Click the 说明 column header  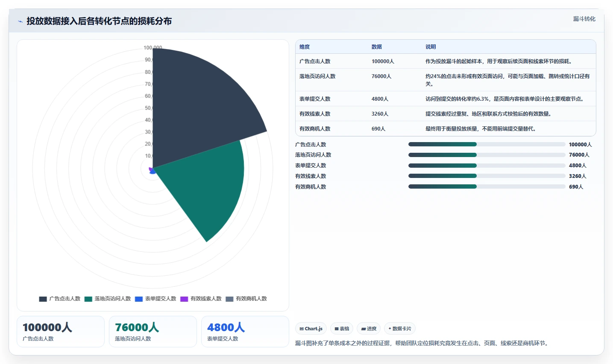[431, 47]
